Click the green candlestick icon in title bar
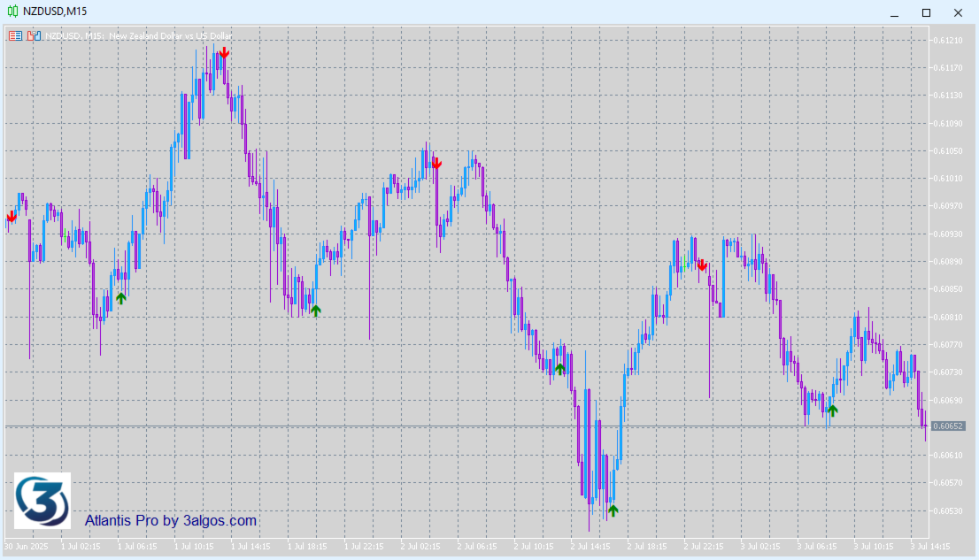 pyautogui.click(x=12, y=12)
